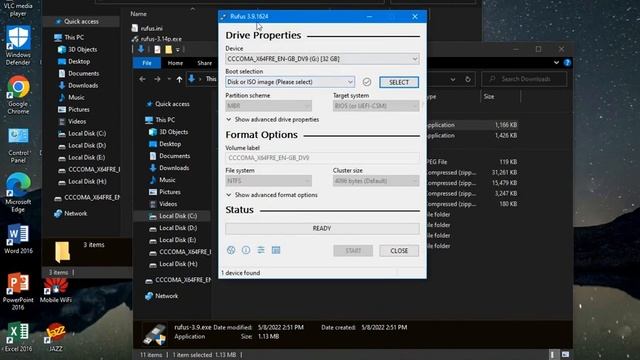This screenshot has width=640, height=360.
Task: Open the File system dropdown
Action: click(x=269, y=181)
